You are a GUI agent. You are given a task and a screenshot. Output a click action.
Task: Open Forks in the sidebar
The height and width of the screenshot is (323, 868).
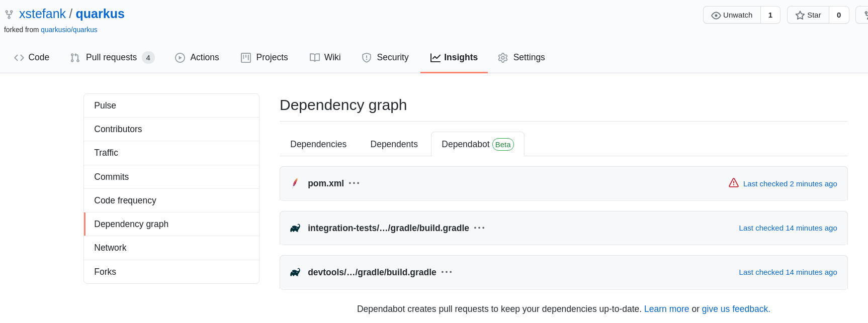click(x=171, y=272)
